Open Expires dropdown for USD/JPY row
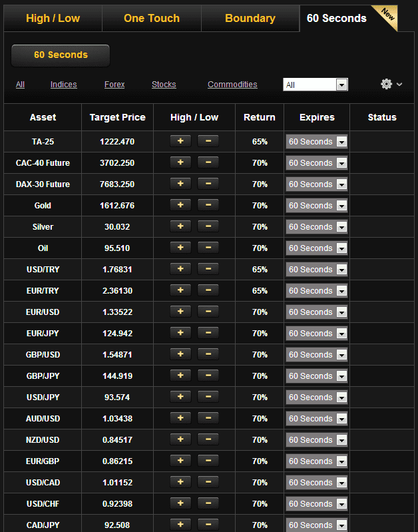The height and width of the screenshot is (532, 418). click(317, 398)
